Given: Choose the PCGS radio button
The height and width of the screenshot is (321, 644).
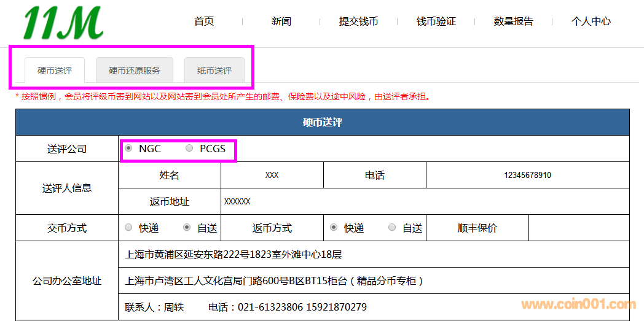Looking at the screenshot, I should [x=189, y=149].
